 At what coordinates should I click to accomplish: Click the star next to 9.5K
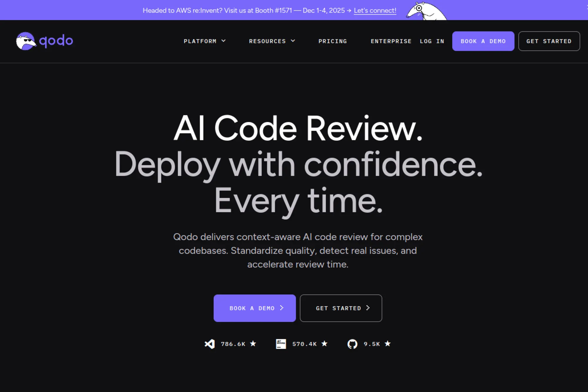[x=387, y=343]
